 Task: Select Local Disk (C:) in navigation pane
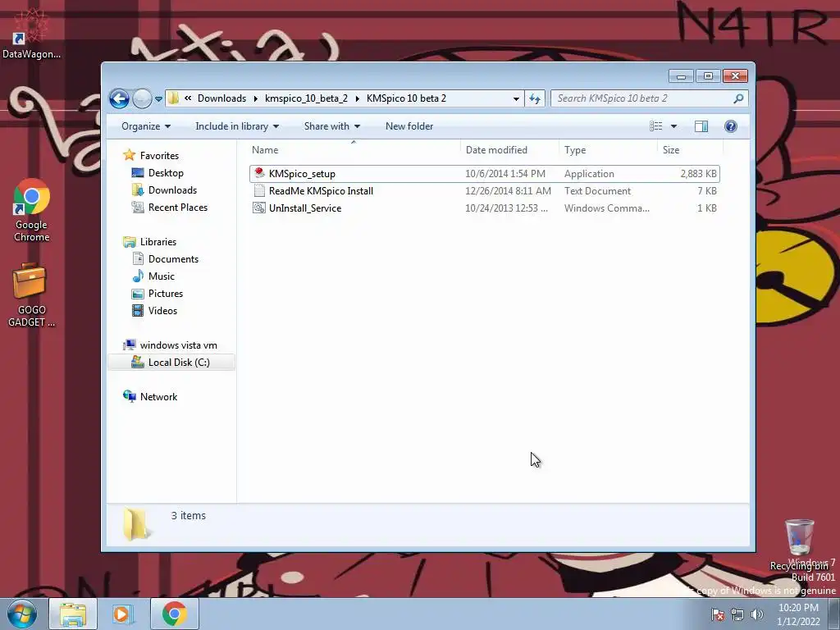coord(171,362)
